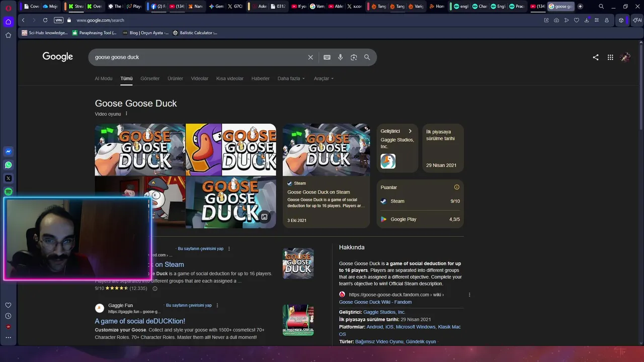Click the Gaggle Studios, Inc. developer link in Hakkında
This screenshot has width=644, height=362.
click(x=384, y=312)
